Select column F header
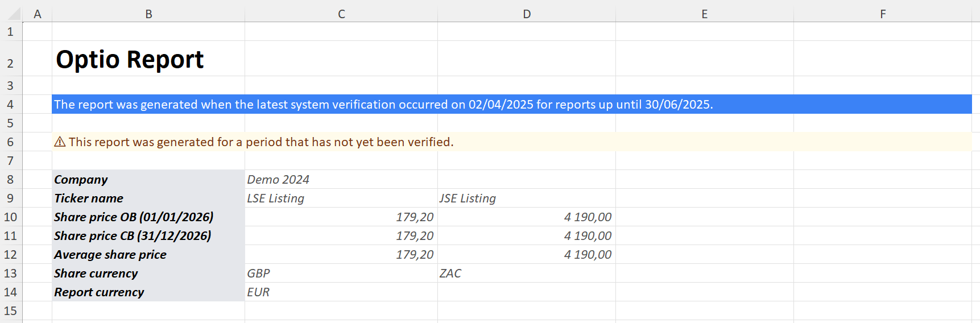 pos(883,14)
